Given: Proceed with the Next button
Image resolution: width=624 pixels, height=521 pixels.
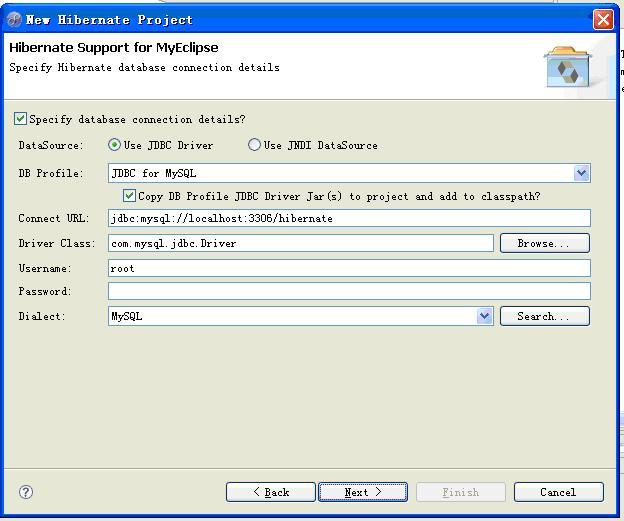Looking at the screenshot, I should (x=363, y=492).
